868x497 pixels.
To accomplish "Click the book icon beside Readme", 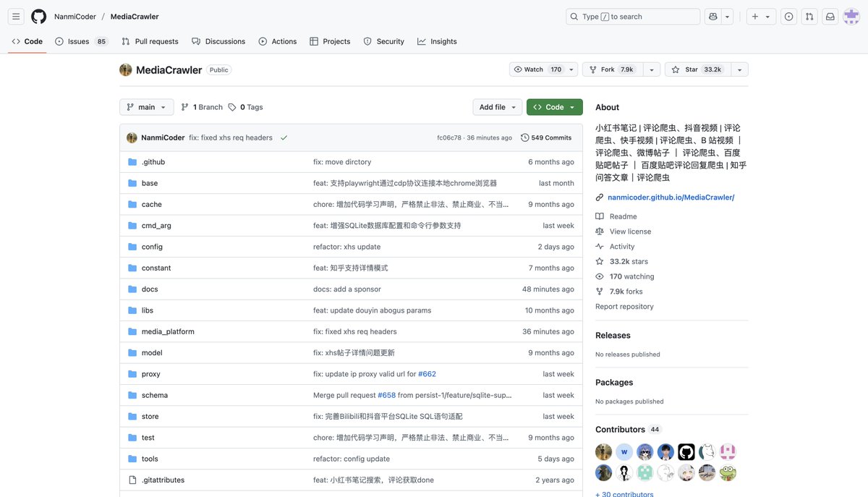I will (600, 216).
